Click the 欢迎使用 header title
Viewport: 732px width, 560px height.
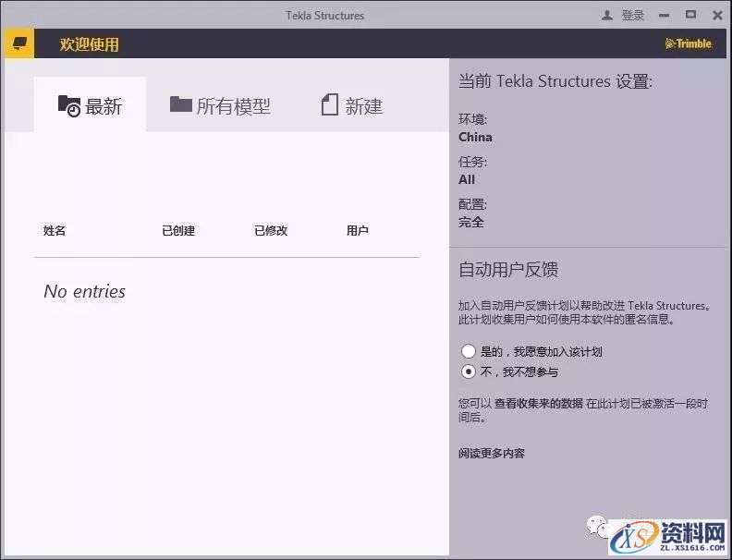[x=89, y=44]
